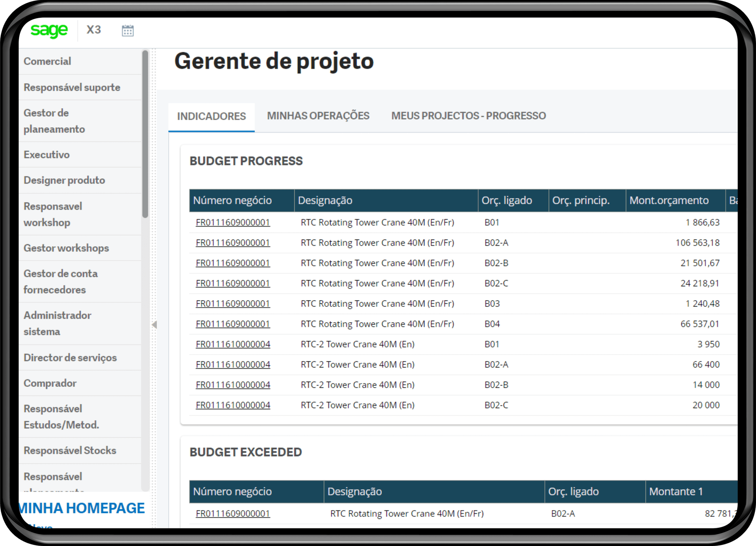Select Executivo role in sidebar
Viewport: 756px width, 546px height.
tap(46, 154)
